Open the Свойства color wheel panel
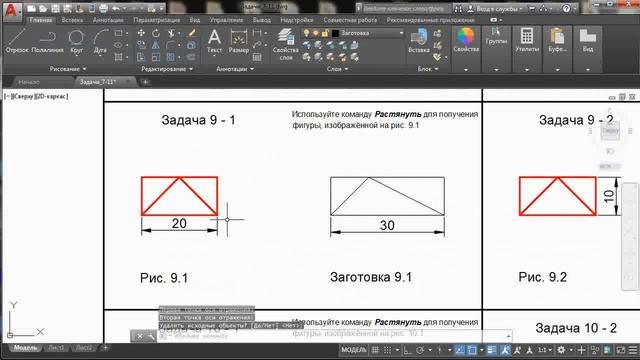 (466, 40)
